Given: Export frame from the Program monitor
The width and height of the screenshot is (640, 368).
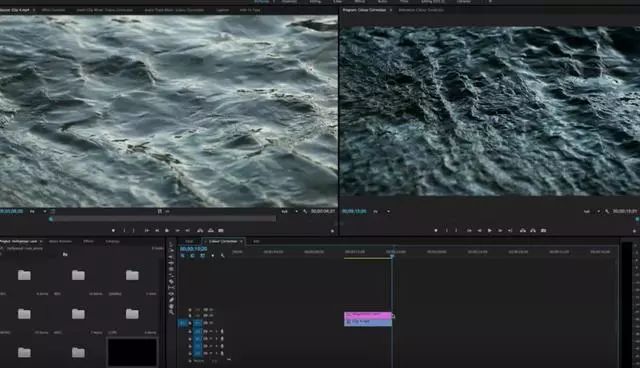Looking at the screenshot, I should point(544,231).
